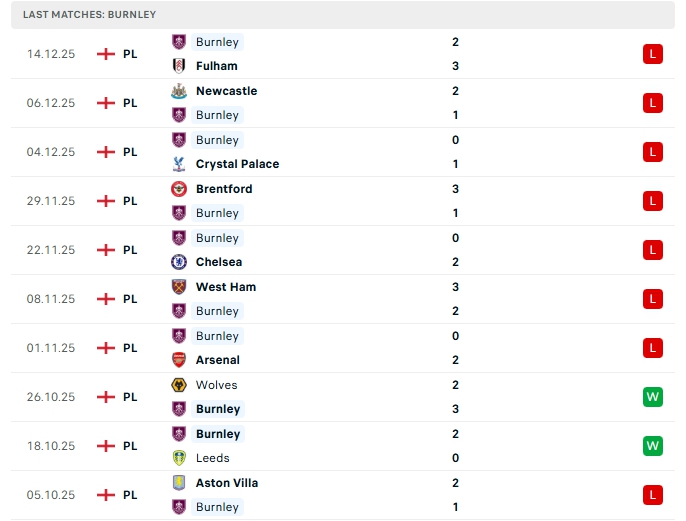Click the green W badge for Wolves match
The height and width of the screenshot is (521, 686).
click(x=653, y=397)
